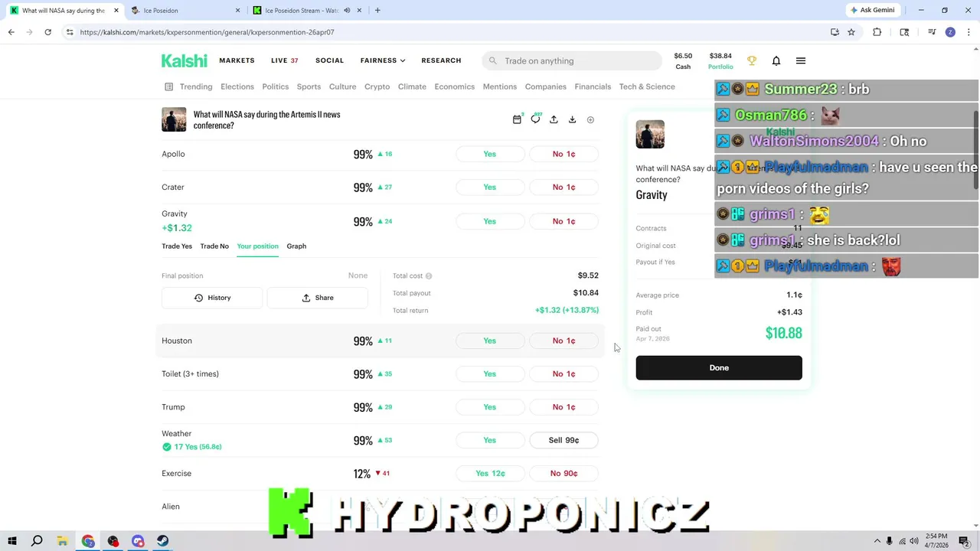The image size is (980, 551).
Task: Click the Trade on anything search box
Action: coord(572,60)
